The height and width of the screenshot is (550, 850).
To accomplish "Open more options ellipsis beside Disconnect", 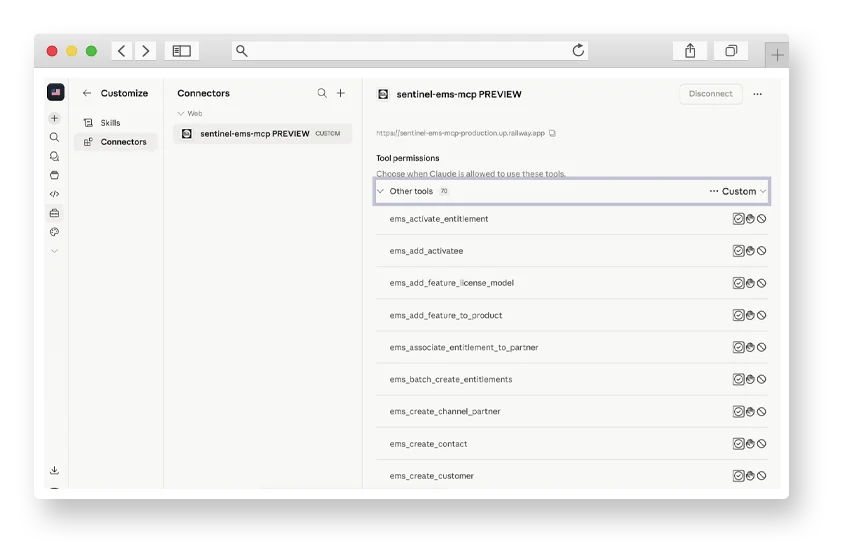I will pyautogui.click(x=757, y=94).
